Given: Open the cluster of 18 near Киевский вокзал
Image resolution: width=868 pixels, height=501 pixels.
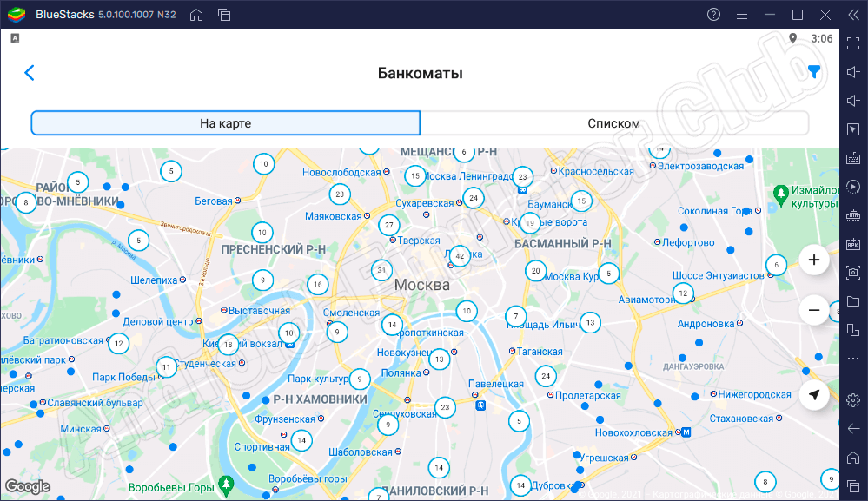Looking at the screenshot, I should [x=228, y=345].
